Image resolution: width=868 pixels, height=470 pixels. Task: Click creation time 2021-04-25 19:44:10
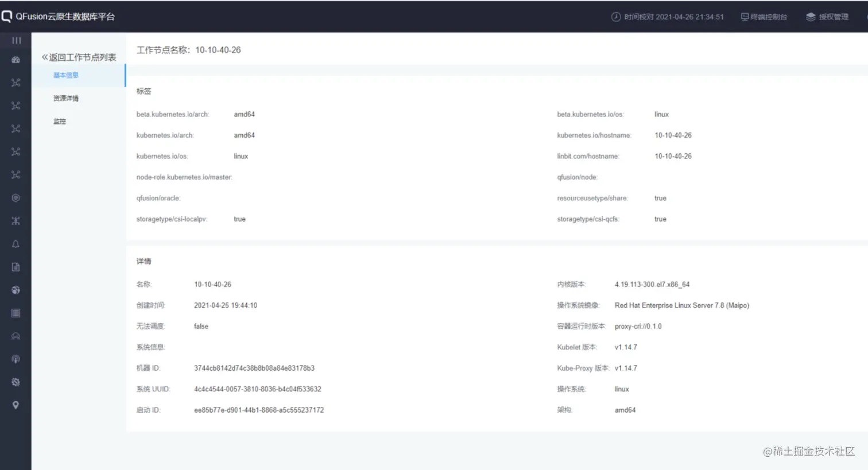[226, 305]
